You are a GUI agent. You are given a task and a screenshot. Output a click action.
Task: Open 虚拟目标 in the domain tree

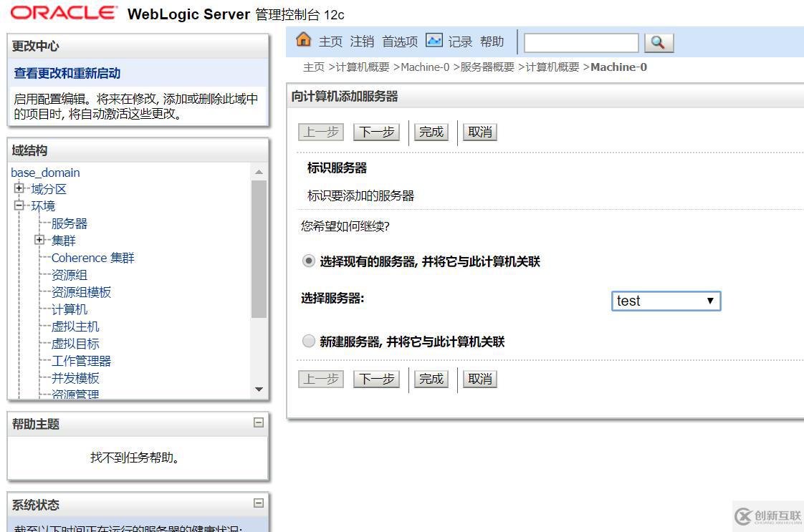point(75,344)
